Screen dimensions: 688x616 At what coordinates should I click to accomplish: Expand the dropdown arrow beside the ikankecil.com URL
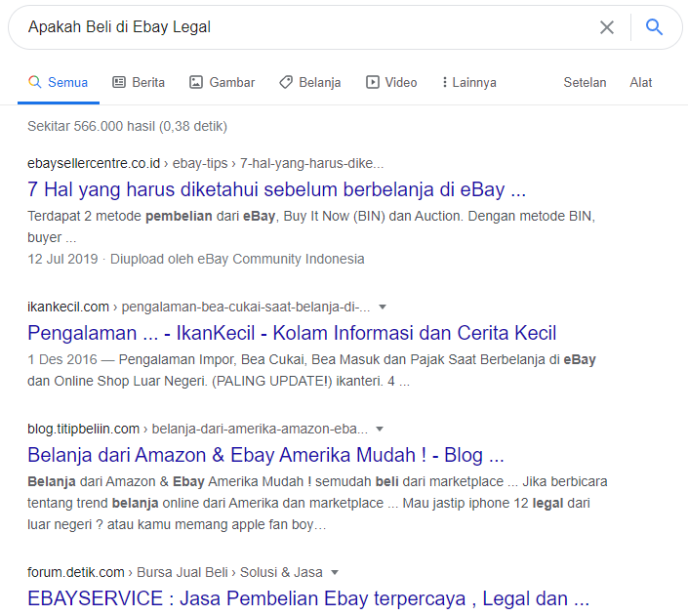383,307
